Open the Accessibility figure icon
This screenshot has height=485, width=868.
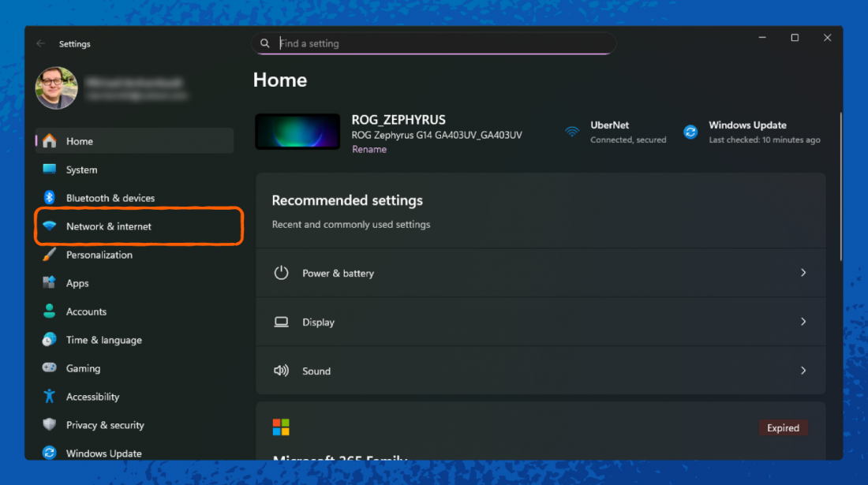tap(50, 397)
